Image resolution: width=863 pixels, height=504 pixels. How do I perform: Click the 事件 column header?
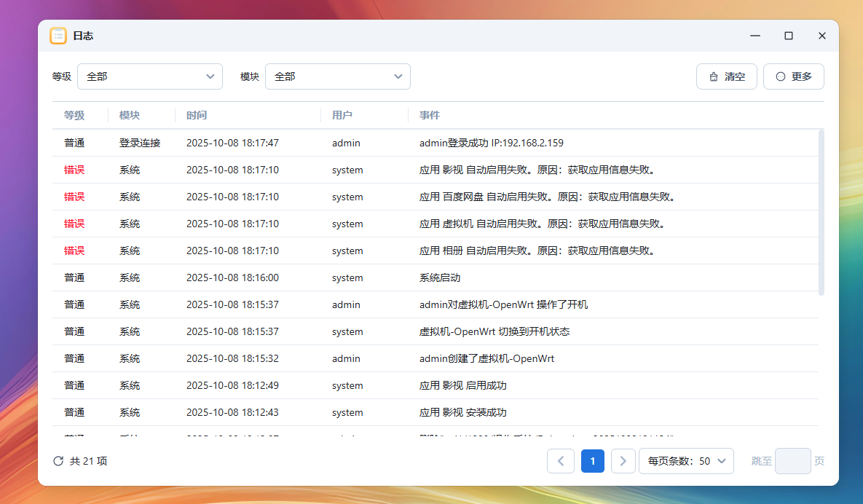pos(430,115)
